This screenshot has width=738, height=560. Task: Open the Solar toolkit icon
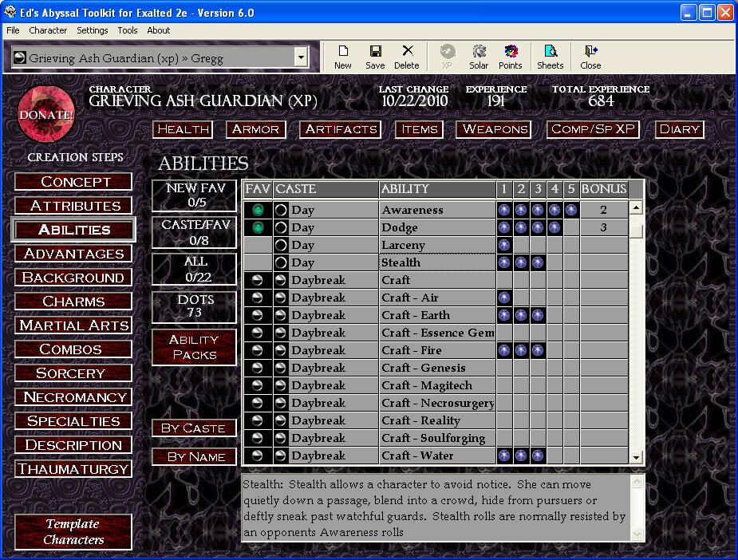[x=479, y=57]
